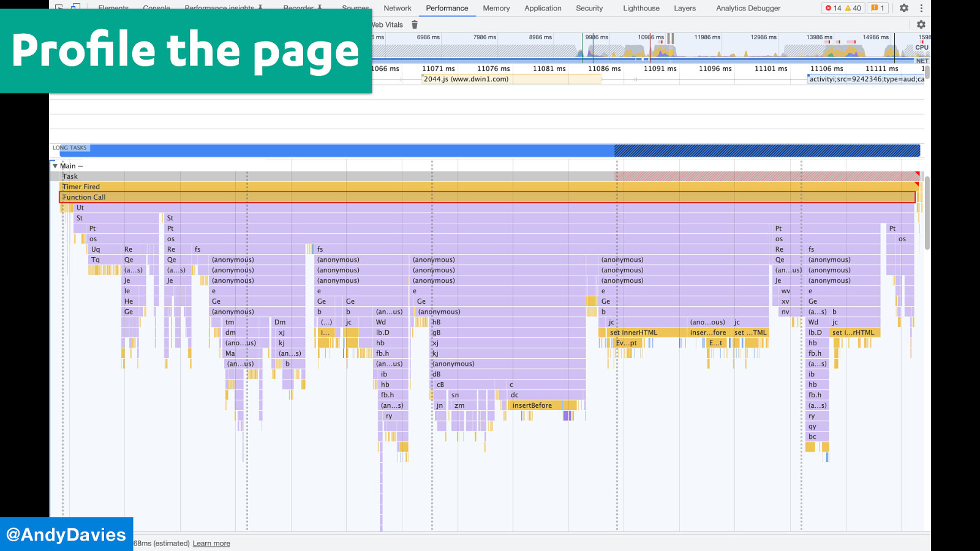Screen dimensions: 980x551
Task: Collapse the Main thread track
Action: pyautogui.click(x=55, y=166)
